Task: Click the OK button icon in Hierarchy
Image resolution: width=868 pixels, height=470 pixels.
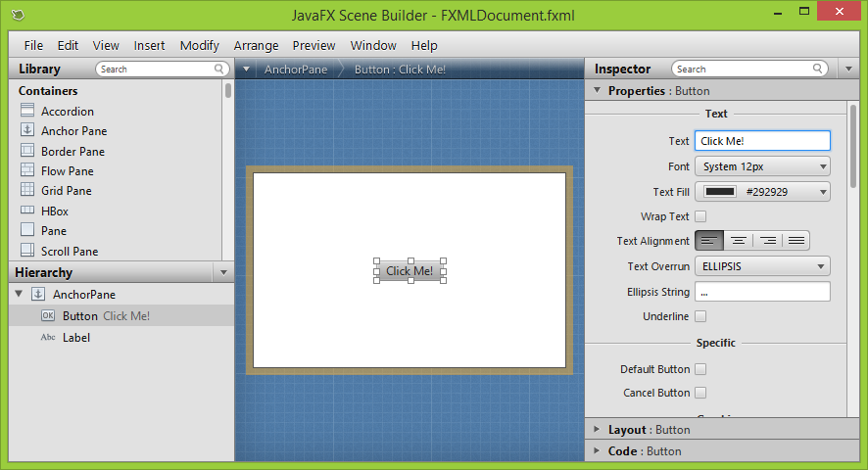Action: point(48,315)
